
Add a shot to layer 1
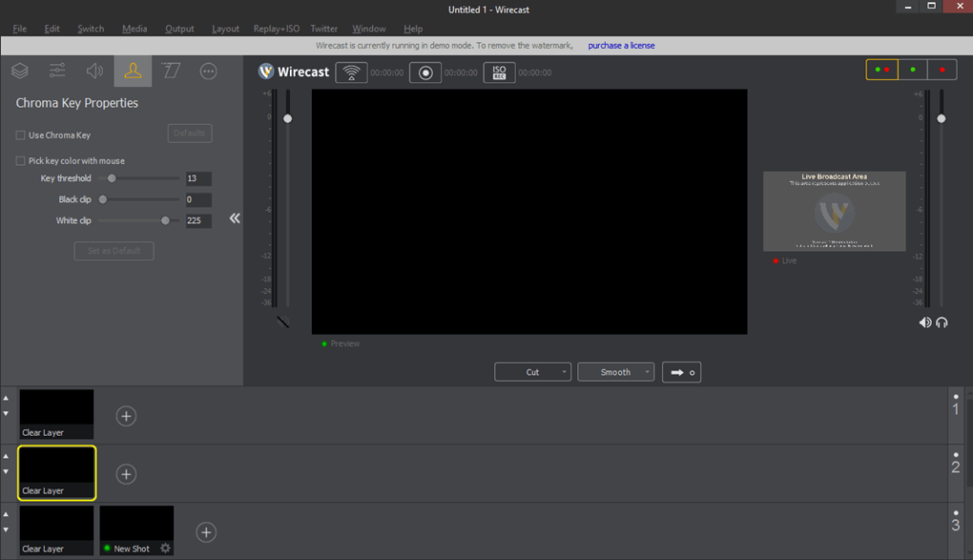(126, 416)
